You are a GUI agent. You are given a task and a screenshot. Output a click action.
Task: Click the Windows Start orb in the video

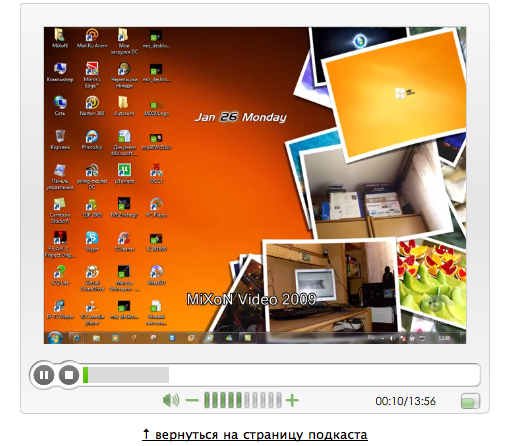click(x=54, y=337)
